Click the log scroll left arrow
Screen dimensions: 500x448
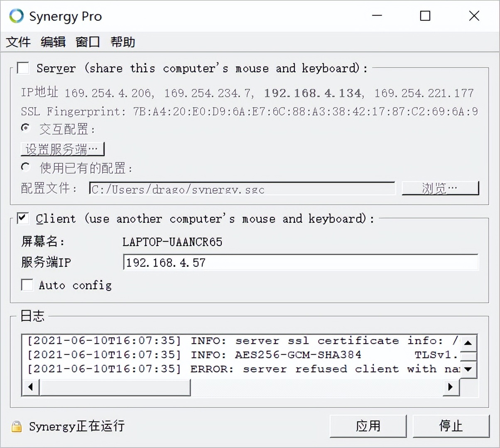30,387
